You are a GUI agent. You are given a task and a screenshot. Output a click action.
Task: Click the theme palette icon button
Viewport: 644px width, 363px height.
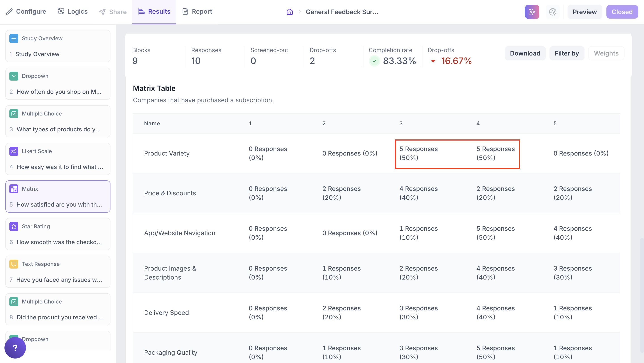553,12
